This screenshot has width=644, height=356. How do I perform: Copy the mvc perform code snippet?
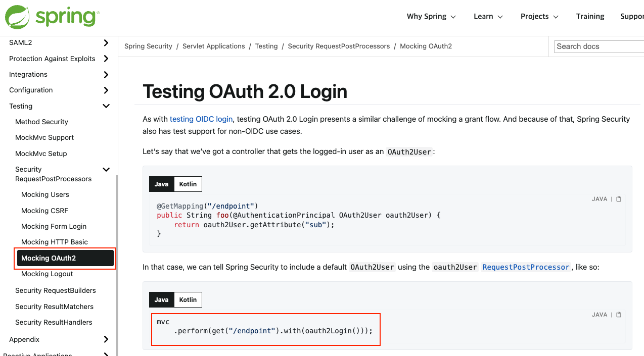[x=619, y=315]
